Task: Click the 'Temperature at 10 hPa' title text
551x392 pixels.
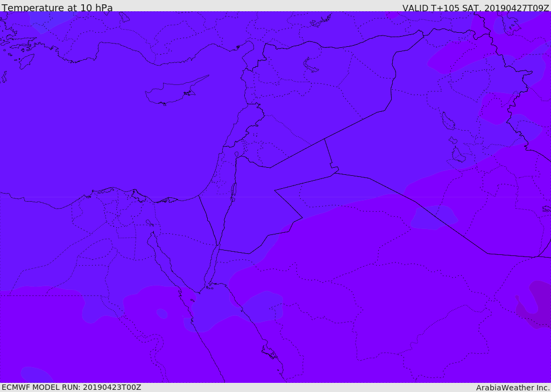Action: click(x=57, y=8)
